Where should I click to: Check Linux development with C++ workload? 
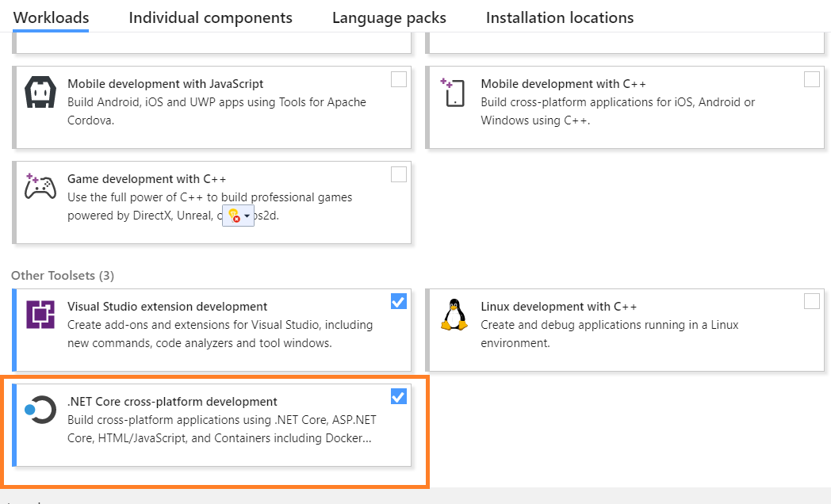(812, 301)
